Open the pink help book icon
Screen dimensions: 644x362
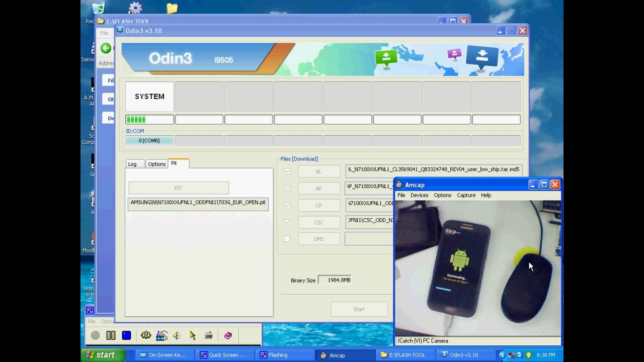point(228,335)
